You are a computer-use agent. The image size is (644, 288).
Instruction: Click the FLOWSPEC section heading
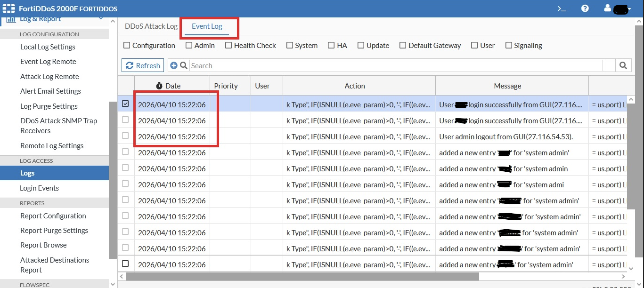point(35,284)
